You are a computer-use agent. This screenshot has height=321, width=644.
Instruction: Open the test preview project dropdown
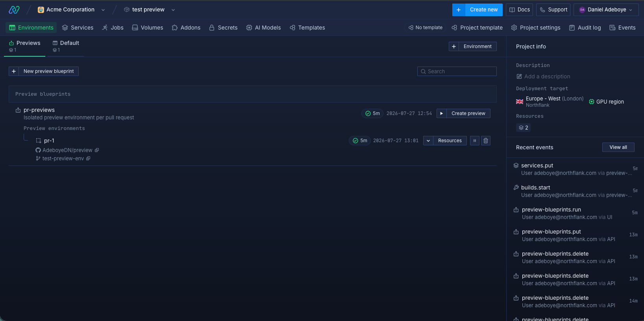[x=173, y=10]
